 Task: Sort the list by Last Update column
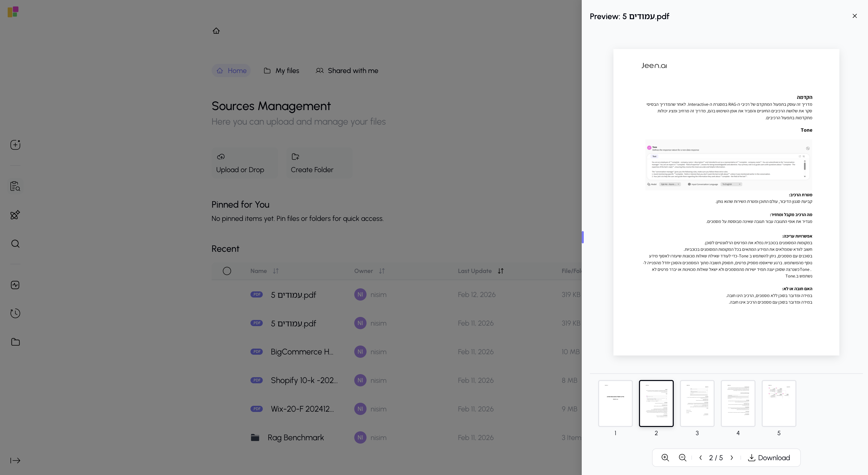click(x=500, y=271)
